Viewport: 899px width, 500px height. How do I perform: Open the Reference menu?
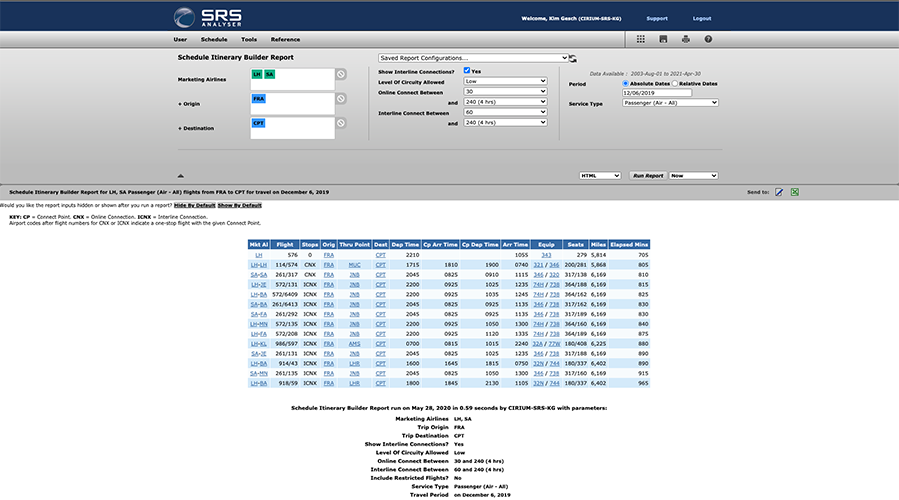coord(286,40)
